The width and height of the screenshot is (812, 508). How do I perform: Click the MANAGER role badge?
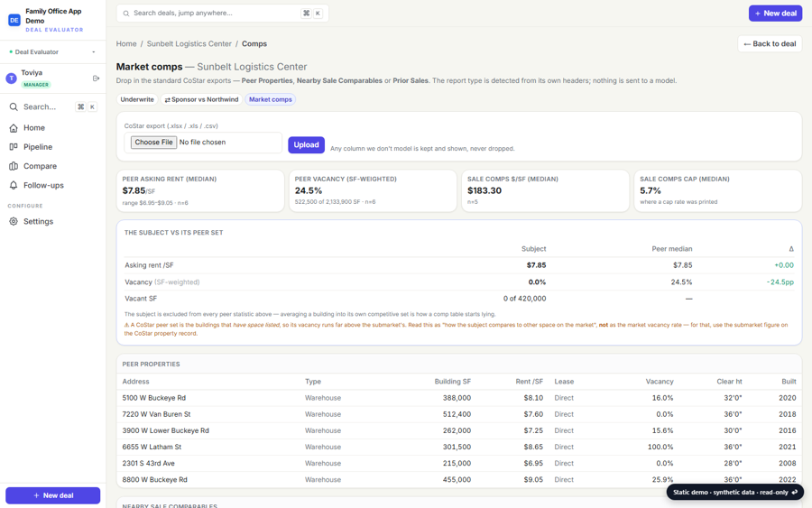(x=36, y=85)
